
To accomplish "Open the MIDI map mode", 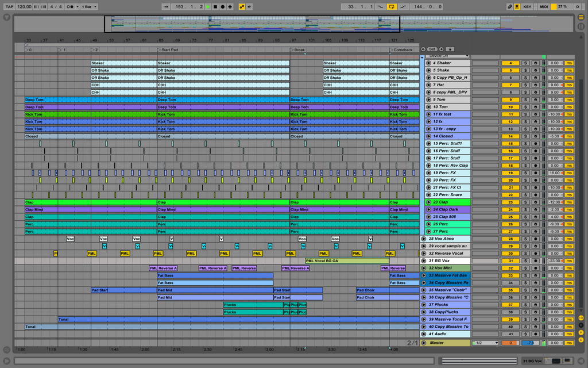I will (543, 6).
